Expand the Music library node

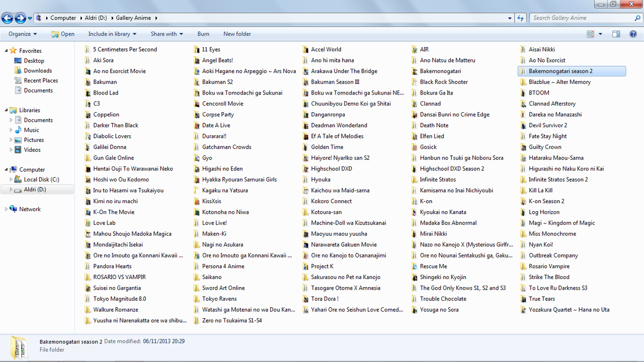coord(11,130)
